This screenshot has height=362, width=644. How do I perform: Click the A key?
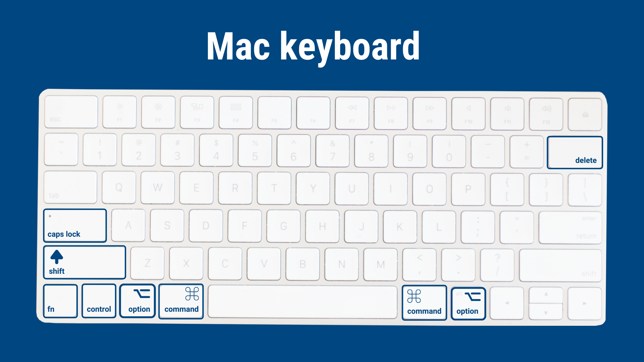(x=129, y=226)
